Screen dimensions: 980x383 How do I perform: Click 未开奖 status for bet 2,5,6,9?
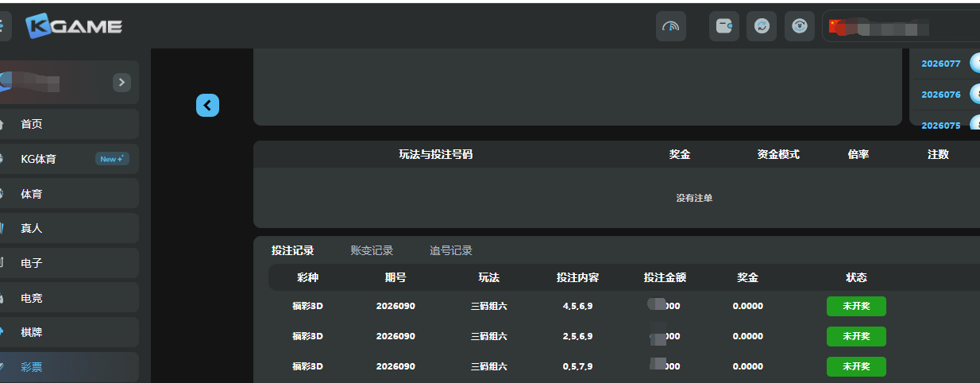[856, 336]
